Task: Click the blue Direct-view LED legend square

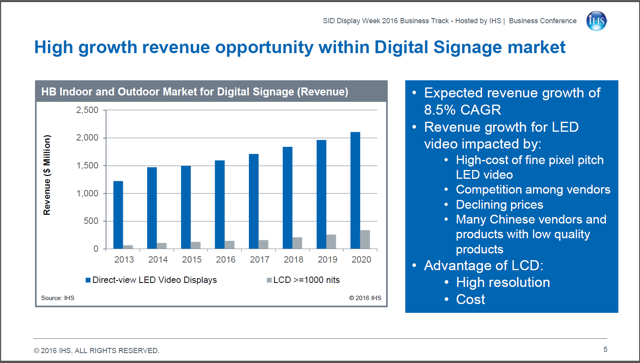Action: 88,280
